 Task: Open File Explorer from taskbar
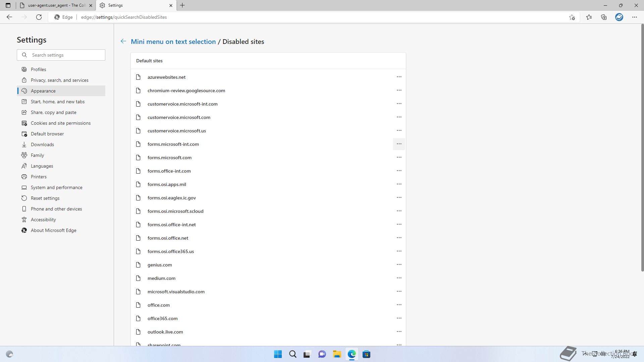point(337,354)
